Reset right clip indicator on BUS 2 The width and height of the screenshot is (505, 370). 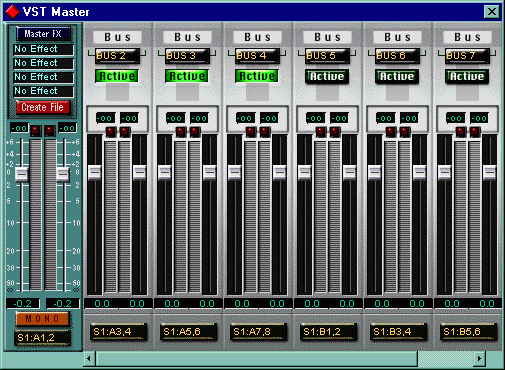pyautogui.click(x=125, y=132)
